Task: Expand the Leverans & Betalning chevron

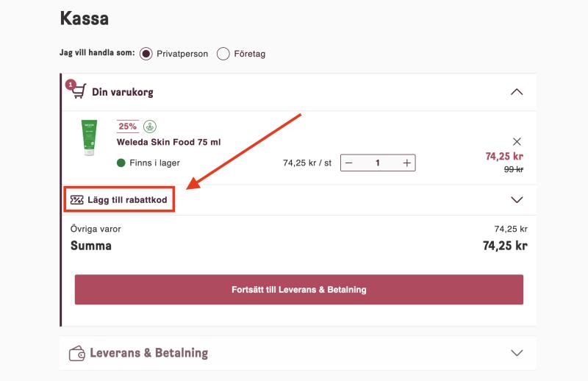Action: pyautogui.click(x=517, y=353)
